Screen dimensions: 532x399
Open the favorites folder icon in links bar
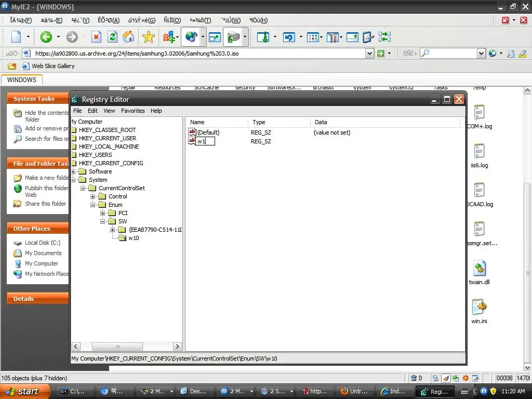(12, 66)
